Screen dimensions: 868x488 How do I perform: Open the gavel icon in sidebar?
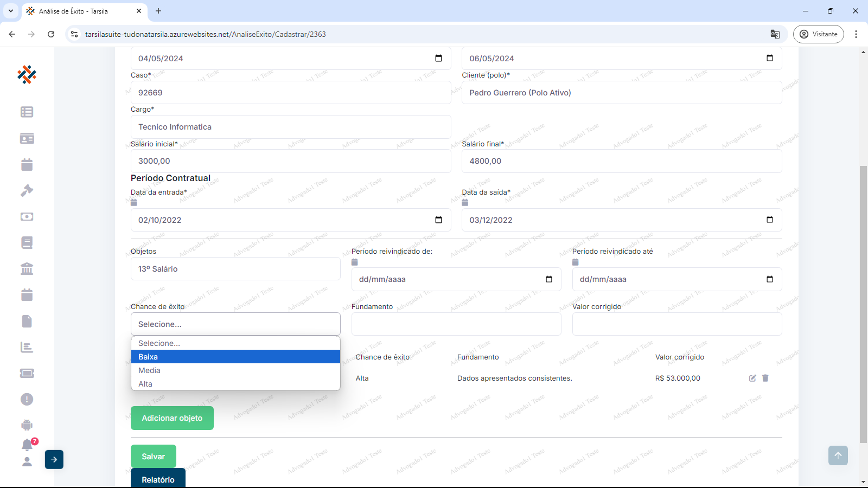coord(27,190)
